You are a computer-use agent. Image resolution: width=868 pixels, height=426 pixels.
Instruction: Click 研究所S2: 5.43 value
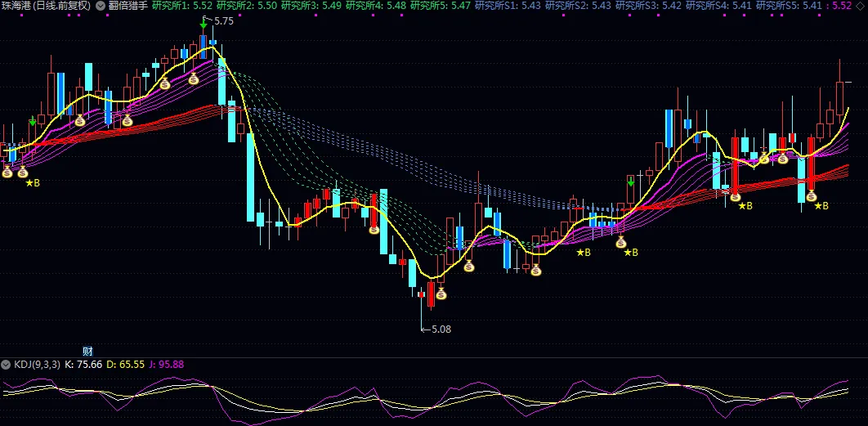click(579, 6)
